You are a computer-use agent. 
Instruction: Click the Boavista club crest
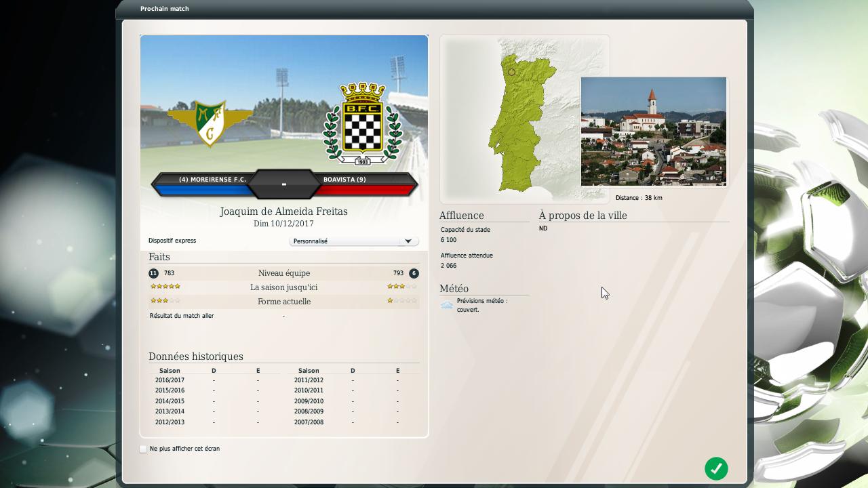pyautogui.click(x=362, y=123)
